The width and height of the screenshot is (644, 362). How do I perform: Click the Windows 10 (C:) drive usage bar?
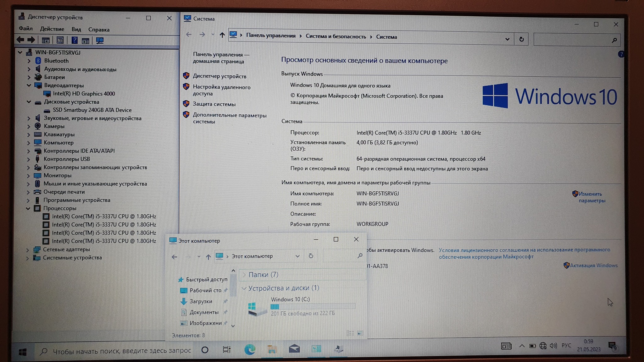(313, 306)
